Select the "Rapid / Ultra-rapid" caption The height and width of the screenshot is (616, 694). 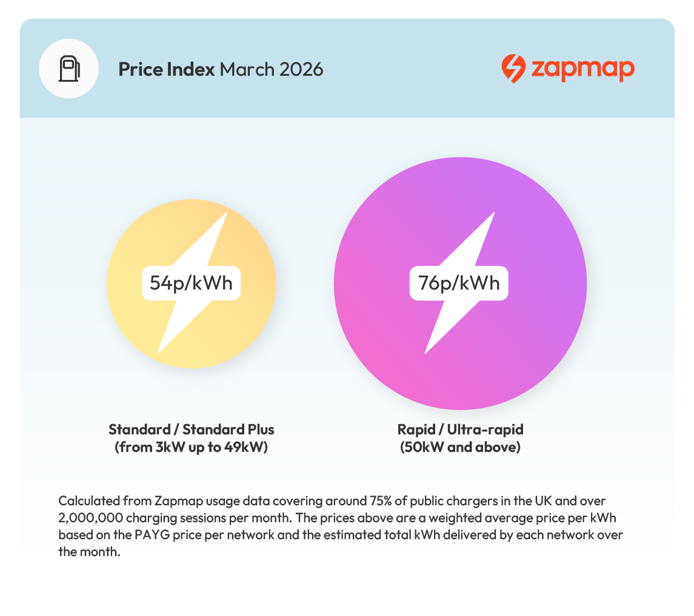460,429
